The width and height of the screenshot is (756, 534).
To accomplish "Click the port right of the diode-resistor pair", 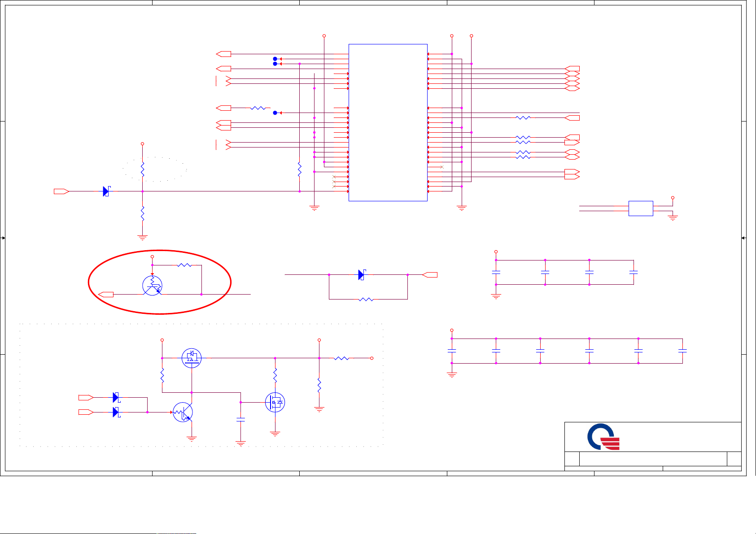I will click(x=430, y=275).
